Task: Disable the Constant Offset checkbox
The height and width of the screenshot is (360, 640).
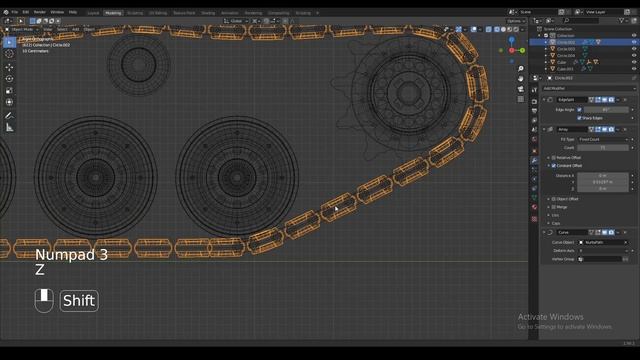Action: (x=554, y=166)
